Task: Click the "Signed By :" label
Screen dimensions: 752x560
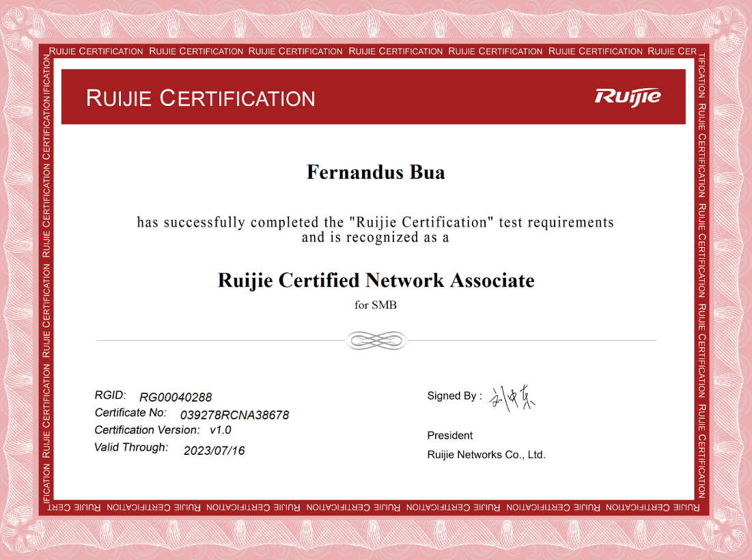Action: click(x=454, y=396)
